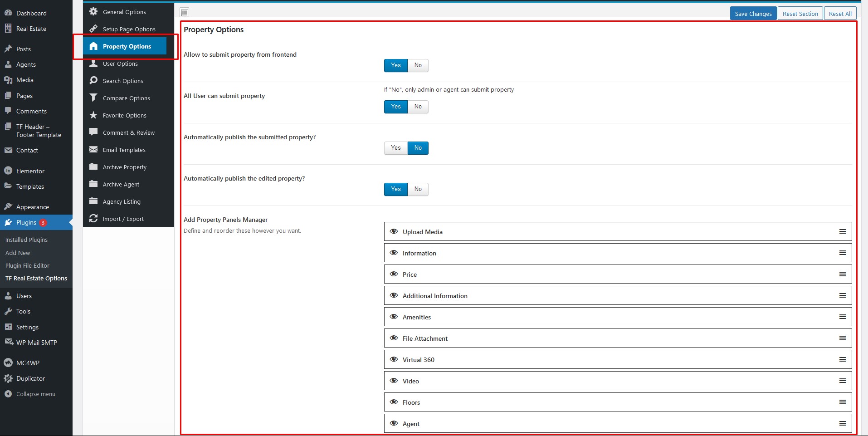Viewport: 868px width, 436px height.
Task: Open the Archive Agent tab
Action: point(128,184)
